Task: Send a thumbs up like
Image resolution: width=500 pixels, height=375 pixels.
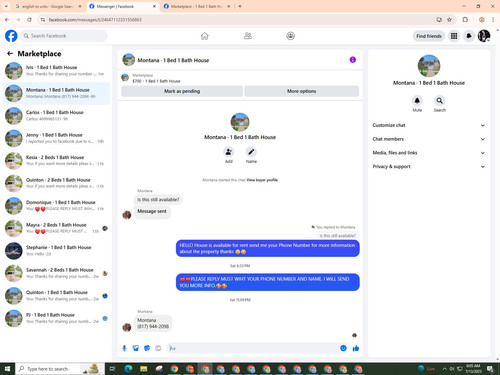Action: (x=356, y=348)
